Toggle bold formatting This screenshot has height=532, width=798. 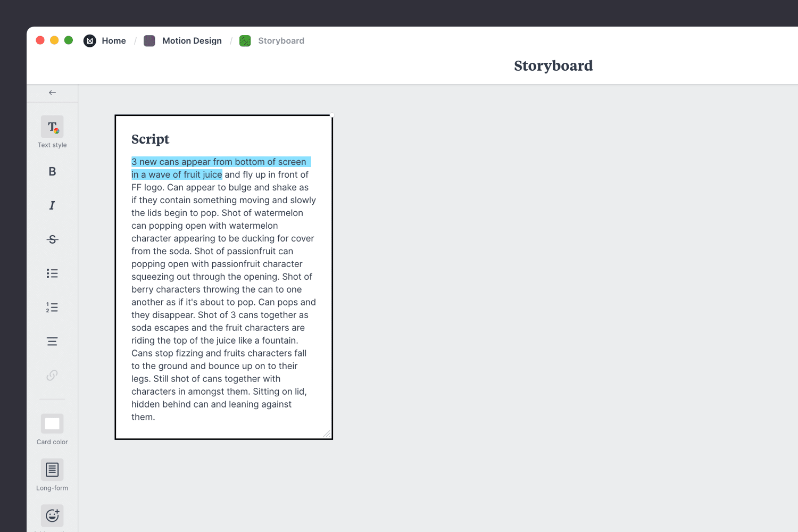pyautogui.click(x=52, y=171)
